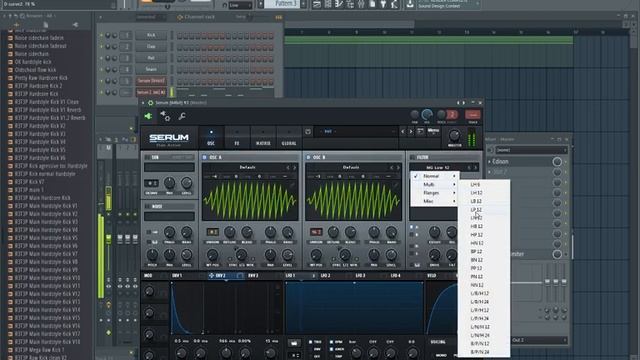
Task: Switch to the MATRIX tab in Serum
Action: pos(263,138)
